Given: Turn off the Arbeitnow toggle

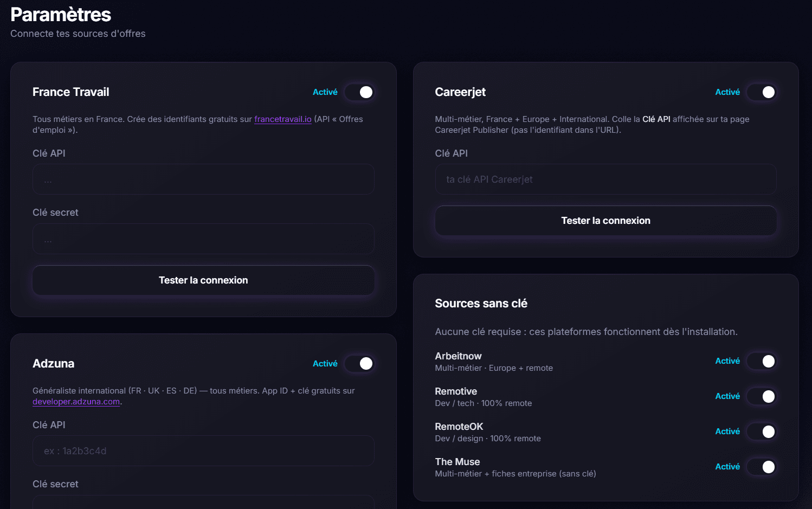Looking at the screenshot, I should [762, 361].
